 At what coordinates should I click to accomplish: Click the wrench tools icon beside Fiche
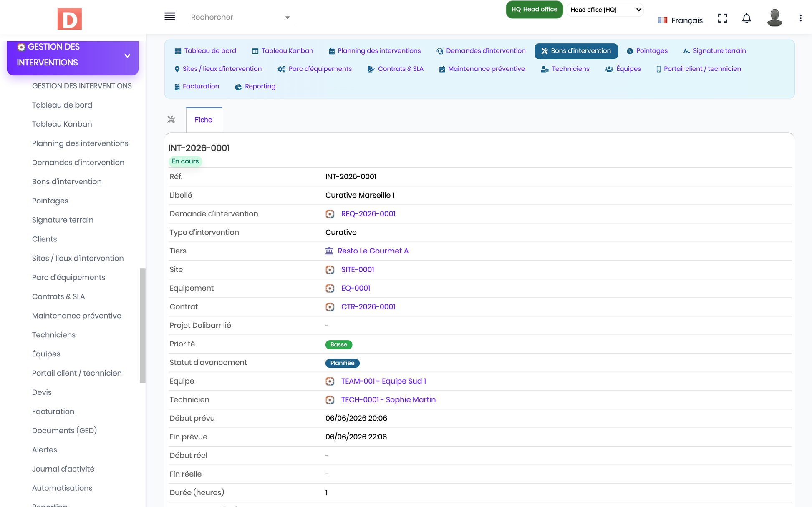click(171, 120)
